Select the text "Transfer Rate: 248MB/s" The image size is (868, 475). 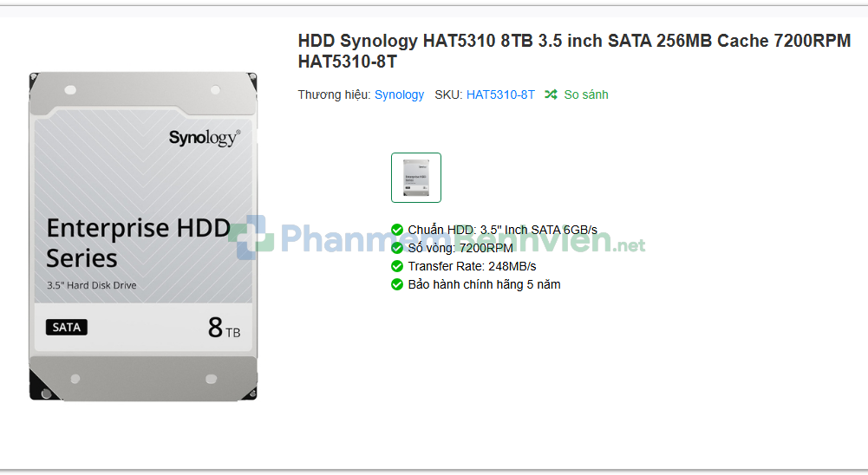(473, 266)
